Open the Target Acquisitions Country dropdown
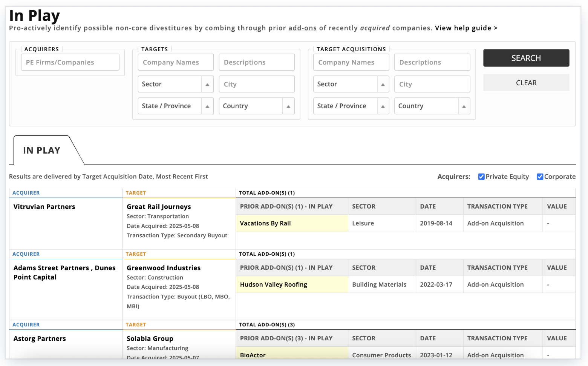This screenshot has width=588, height=366. [432, 106]
